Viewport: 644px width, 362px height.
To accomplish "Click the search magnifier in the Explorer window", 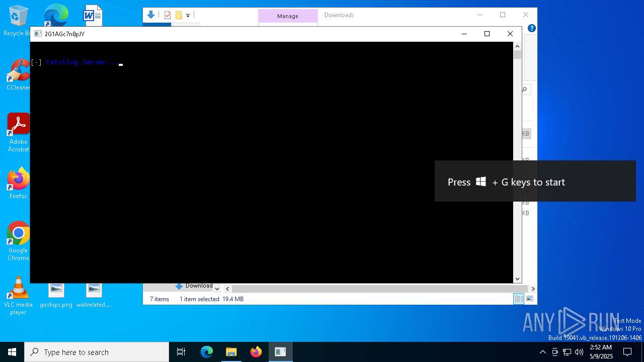I will tap(524, 89).
